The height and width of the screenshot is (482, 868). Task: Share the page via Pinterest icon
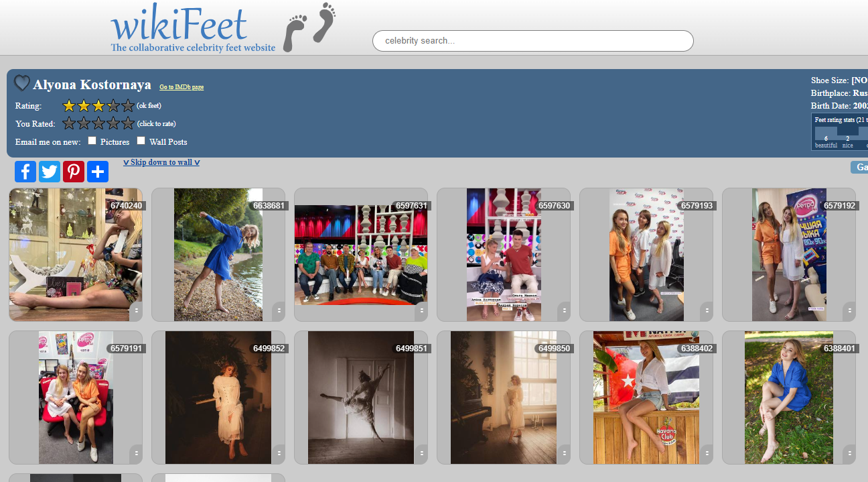pos(74,172)
